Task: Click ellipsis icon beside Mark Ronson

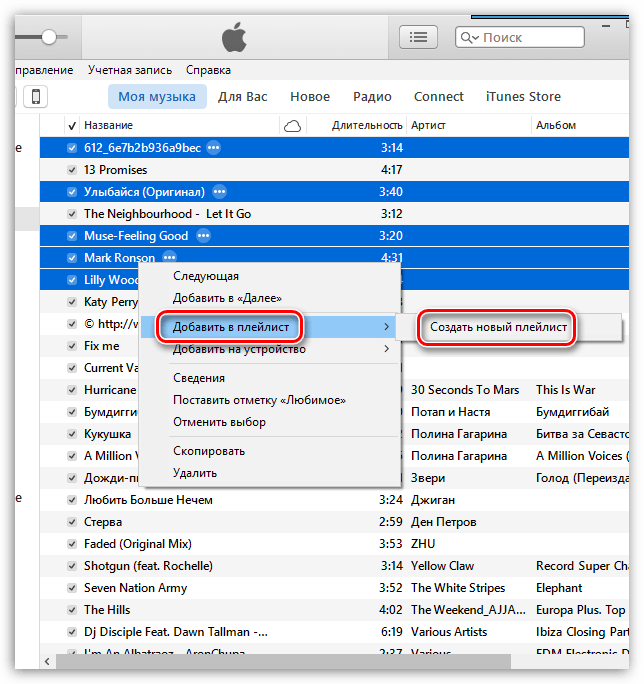Action: click(x=170, y=258)
